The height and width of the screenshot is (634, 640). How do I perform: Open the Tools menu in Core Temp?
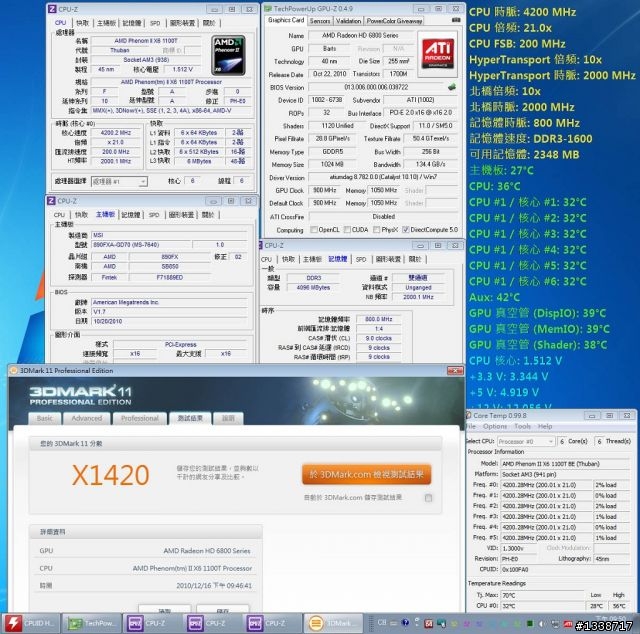[522, 426]
